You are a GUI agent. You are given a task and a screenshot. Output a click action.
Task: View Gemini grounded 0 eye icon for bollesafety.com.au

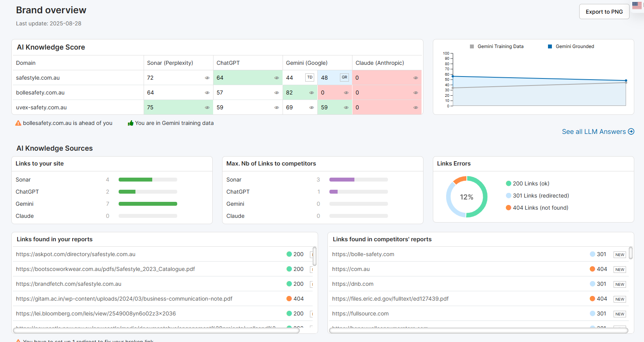click(346, 93)
